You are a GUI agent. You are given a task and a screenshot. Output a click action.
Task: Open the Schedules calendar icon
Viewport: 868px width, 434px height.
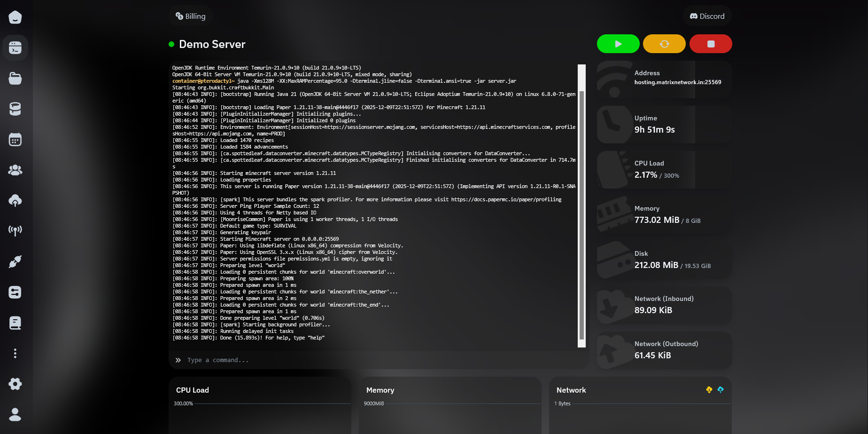pyautogui.click(x=15, y=139)
